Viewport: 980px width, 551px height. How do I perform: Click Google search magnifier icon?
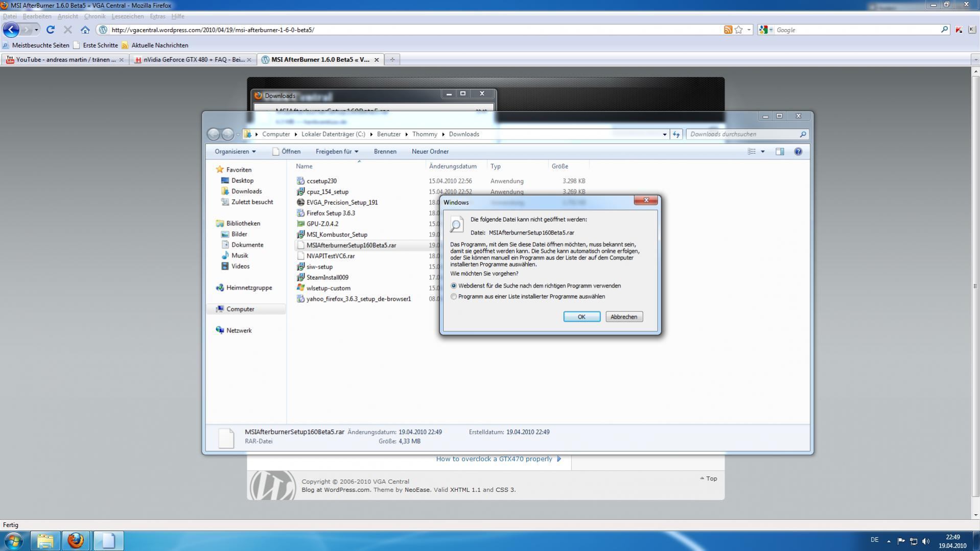(944, 30)
